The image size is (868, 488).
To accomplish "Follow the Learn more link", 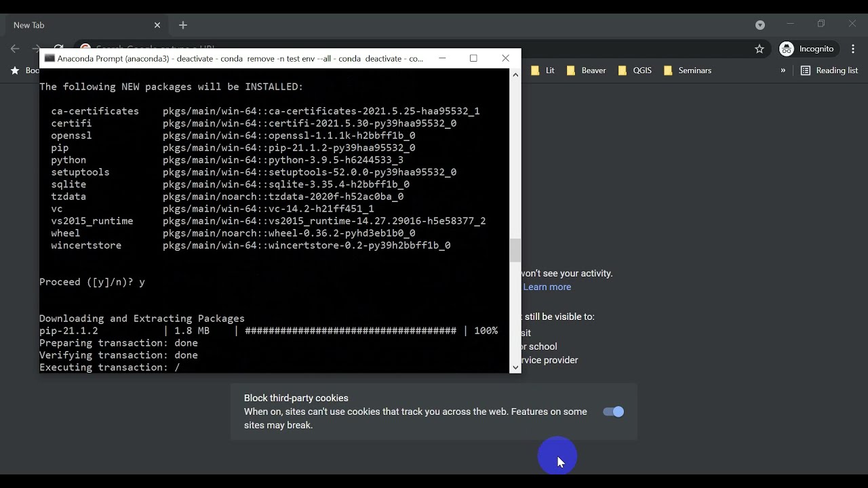I will tap(547, 287).
